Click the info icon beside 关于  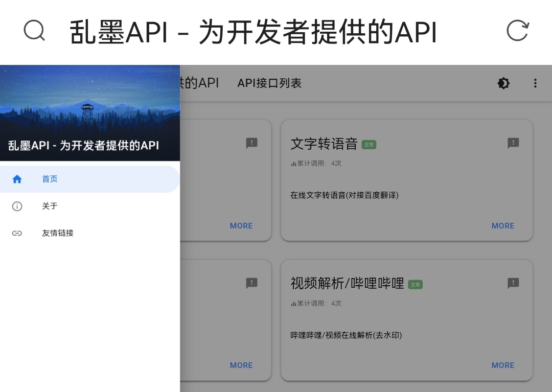pos(17,206)
